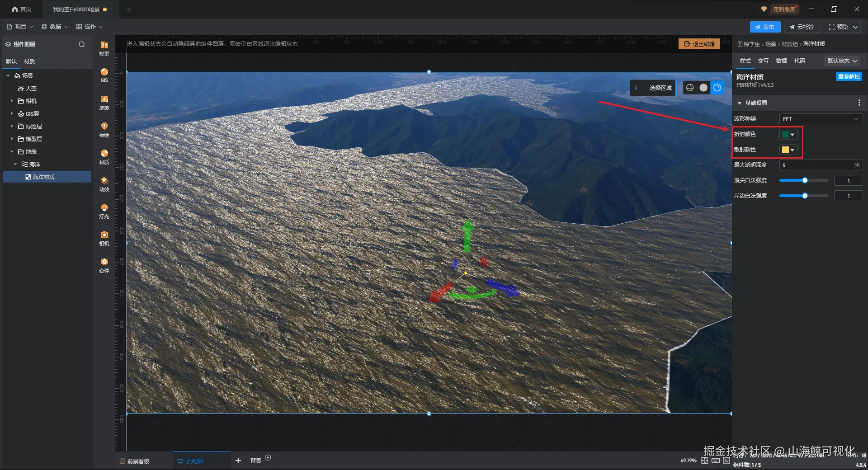Click the 米 unit icon in depth field
The width and height of the screenshot is (868, 470).
pos(857,165)
